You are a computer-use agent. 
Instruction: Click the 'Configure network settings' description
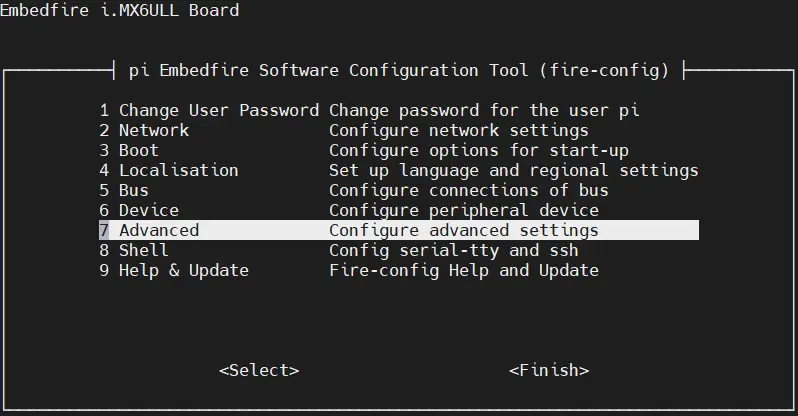pos(459,130)
